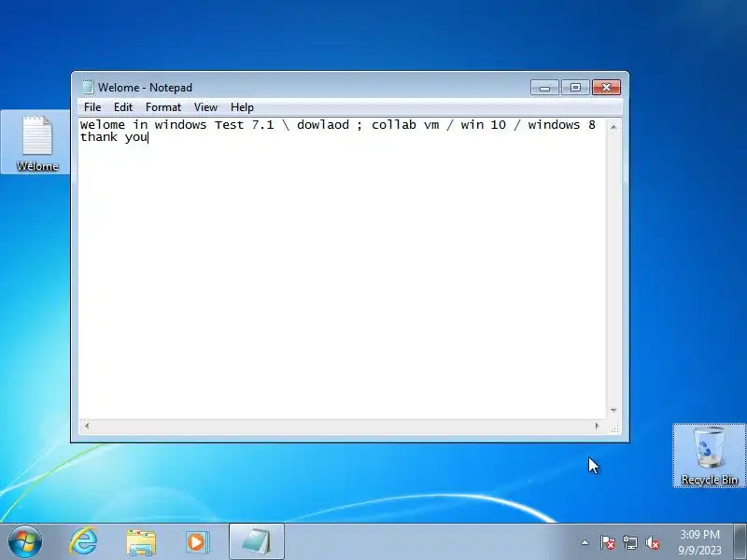The width and height of the screenshot is (747, 560).
Task: Open the File menu in Notepad
Action: pyautogui.click(x=92, y=107)
